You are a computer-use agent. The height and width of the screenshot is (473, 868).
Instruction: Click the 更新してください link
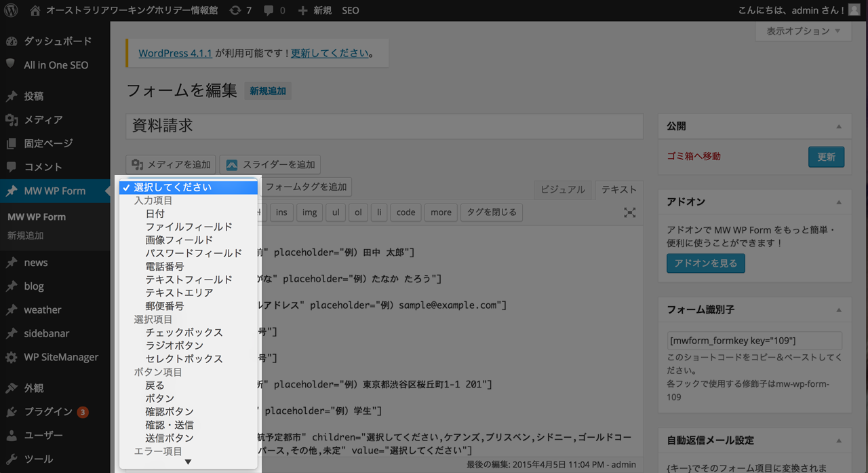tap(330, 53)
